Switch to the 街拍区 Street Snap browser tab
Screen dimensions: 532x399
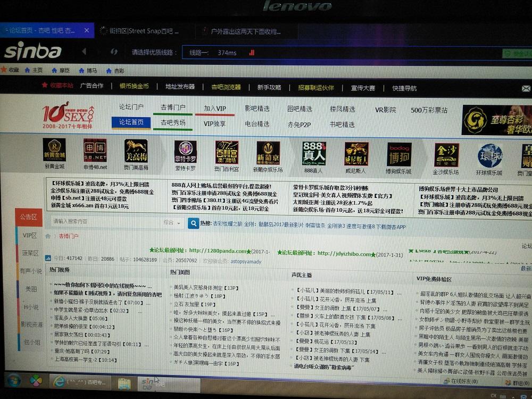pyautogui.click(x=144, y=31)
